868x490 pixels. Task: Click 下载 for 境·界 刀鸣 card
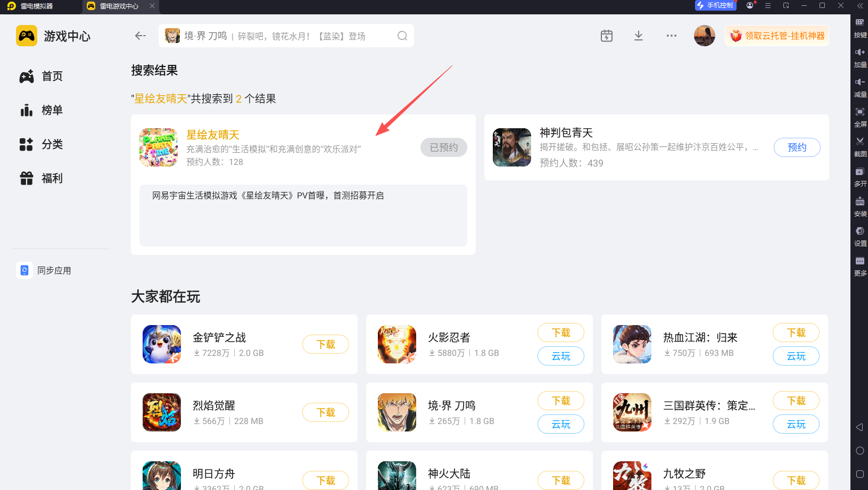point(561,401)
